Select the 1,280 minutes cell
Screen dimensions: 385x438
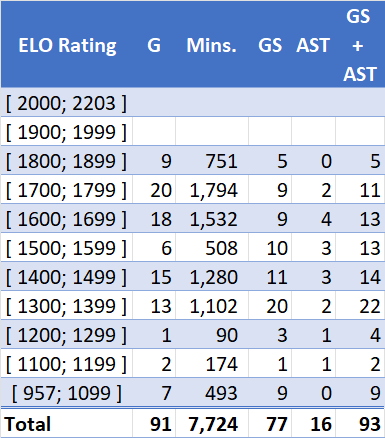(x=212, y=277)
